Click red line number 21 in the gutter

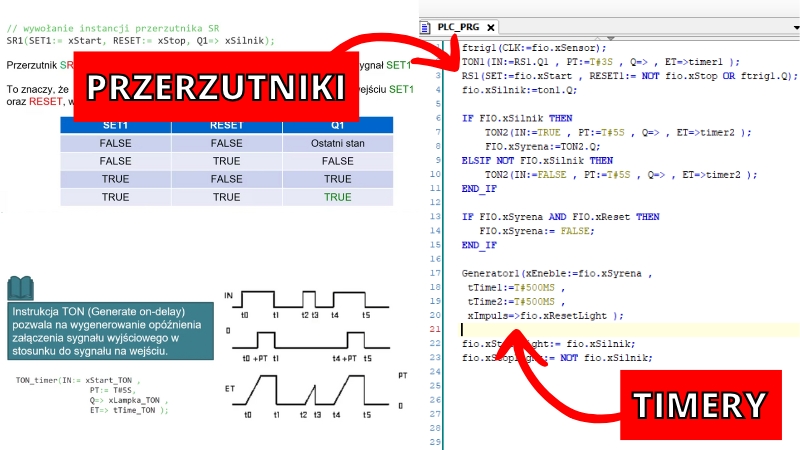click(x=435, y=329)
